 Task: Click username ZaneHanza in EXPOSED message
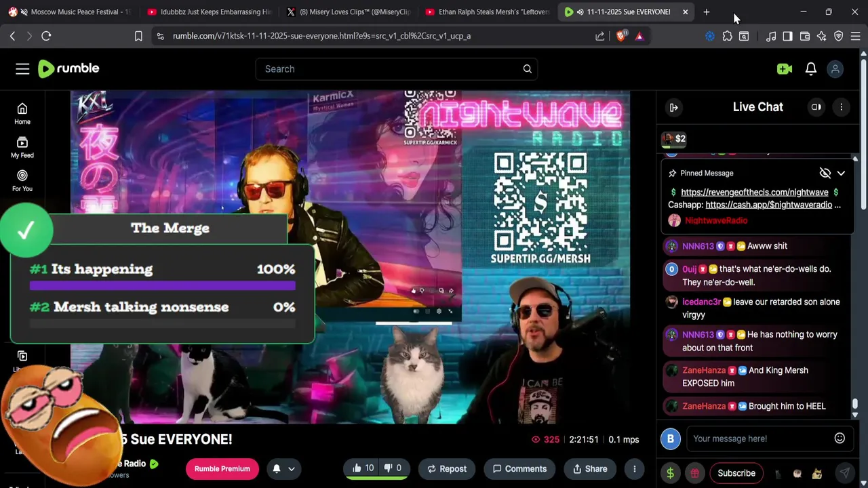[704, 370]
